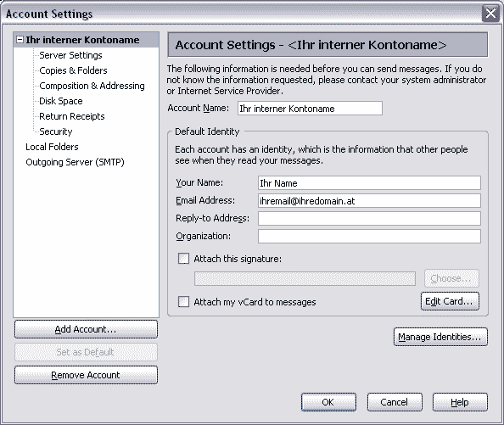
Task: Click Manage Identities button
Action: tap(440, 337)
